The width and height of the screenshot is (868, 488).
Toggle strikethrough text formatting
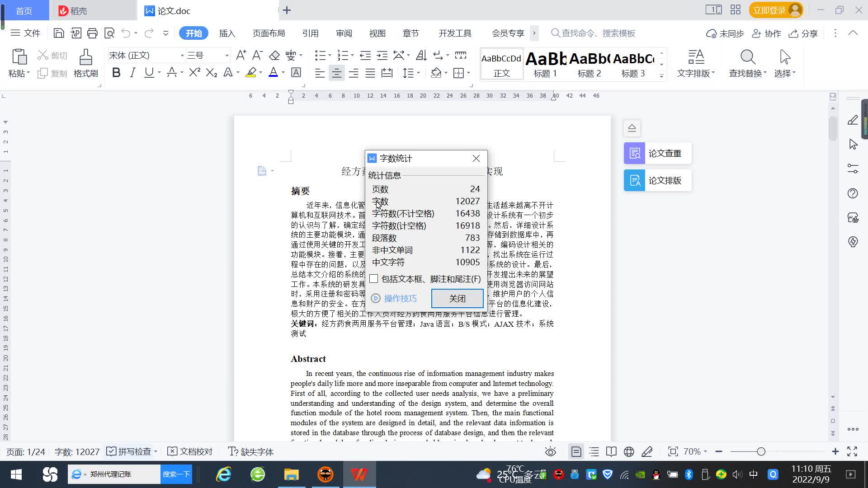pyautogui.click(x=172, y=72)
